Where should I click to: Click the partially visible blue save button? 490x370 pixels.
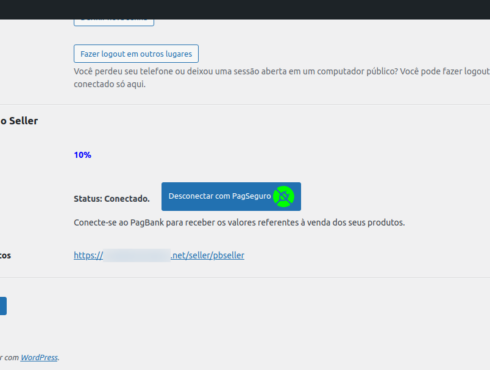pos(3,306)
